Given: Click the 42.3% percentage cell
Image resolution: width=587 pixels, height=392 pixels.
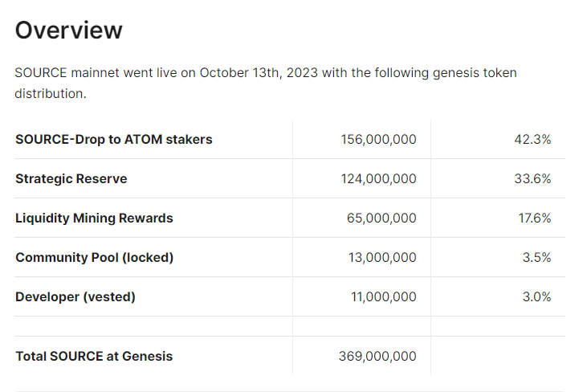Looking at the screenshot, I should [x=532, y=139].
